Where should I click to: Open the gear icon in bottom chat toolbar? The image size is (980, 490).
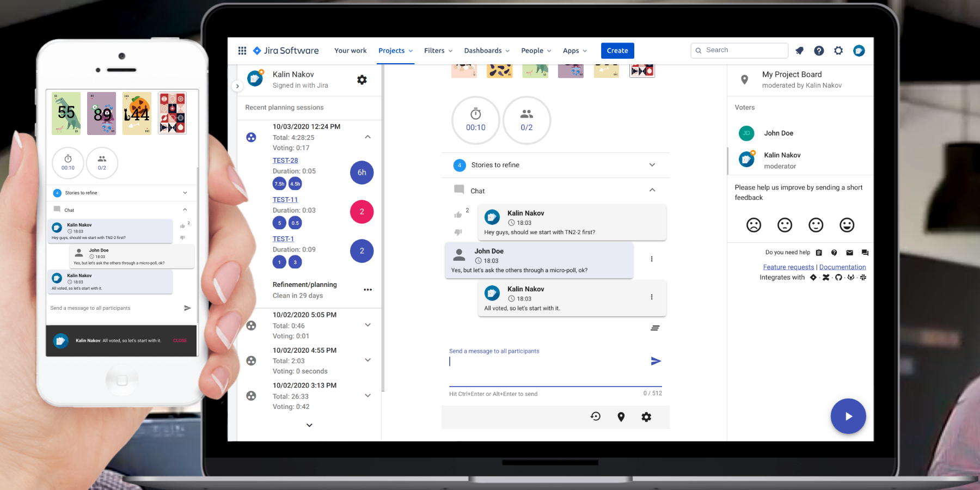coord(646,416)
